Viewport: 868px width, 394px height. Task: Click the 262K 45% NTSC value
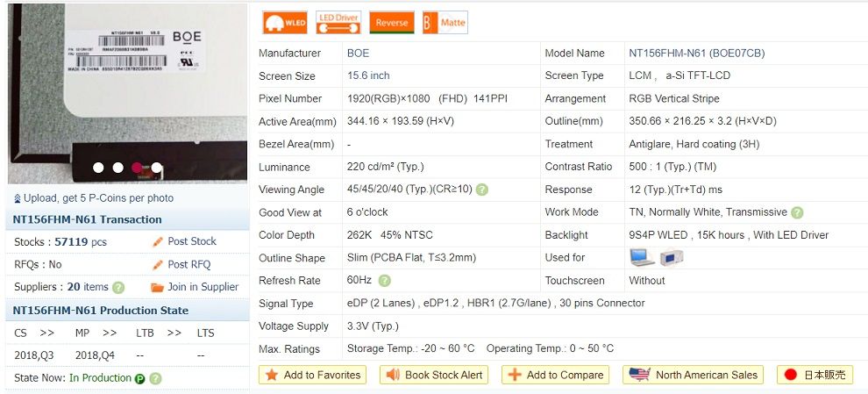click(389, 235)
